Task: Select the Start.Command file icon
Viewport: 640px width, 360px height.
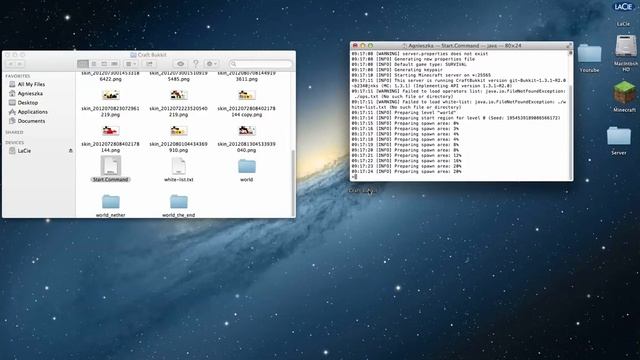Action: click(x=111, y=166)
